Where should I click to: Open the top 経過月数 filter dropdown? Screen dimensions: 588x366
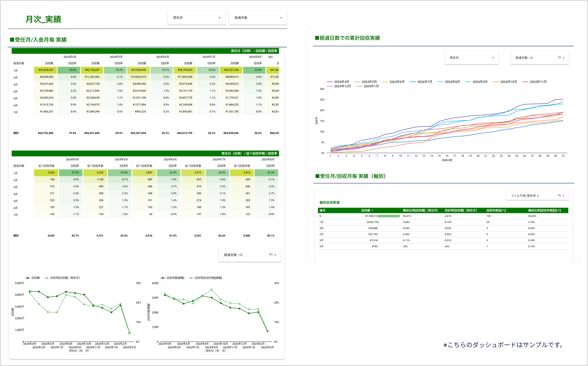pyautogui.click(x=258, y=18)
